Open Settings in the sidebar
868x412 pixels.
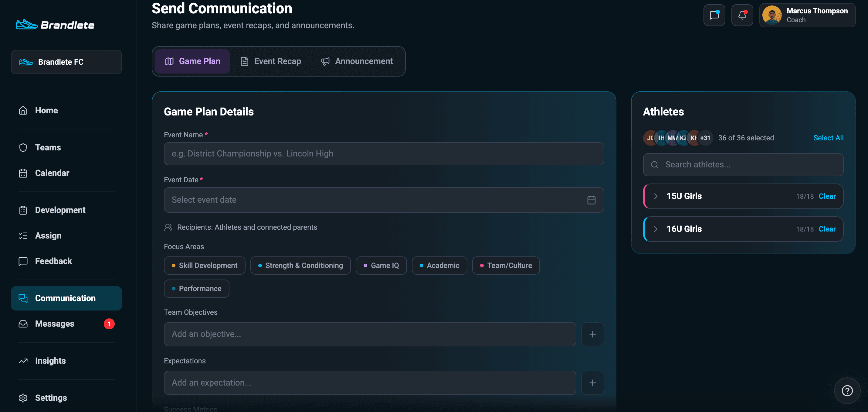coord(66,398)
